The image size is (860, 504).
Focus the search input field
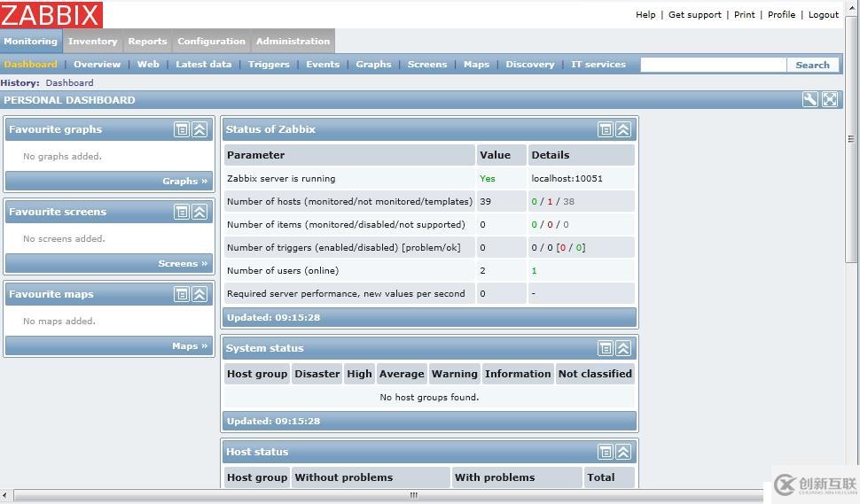[x=714, y=65]
